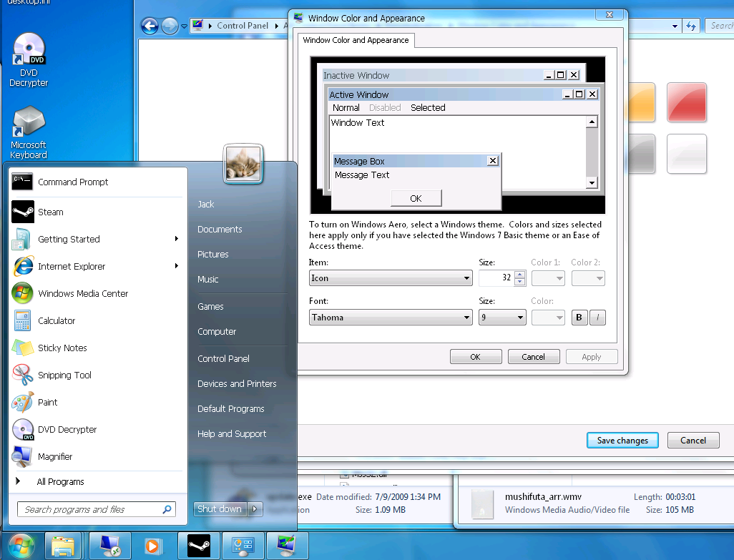Viewport: 734px width, 560px height.
Task: Click OK in Window Color dialog
Action: coord(475,357)
